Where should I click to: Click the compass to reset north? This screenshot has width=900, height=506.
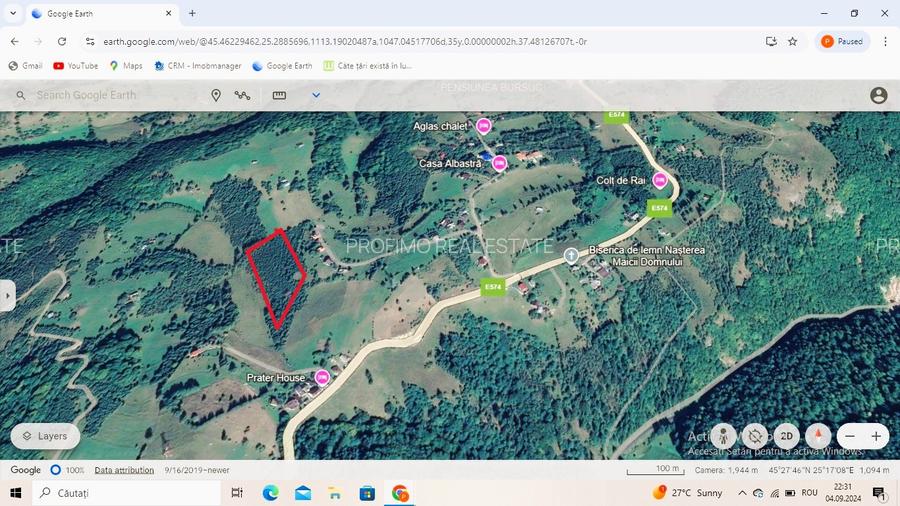pos(818,436)
